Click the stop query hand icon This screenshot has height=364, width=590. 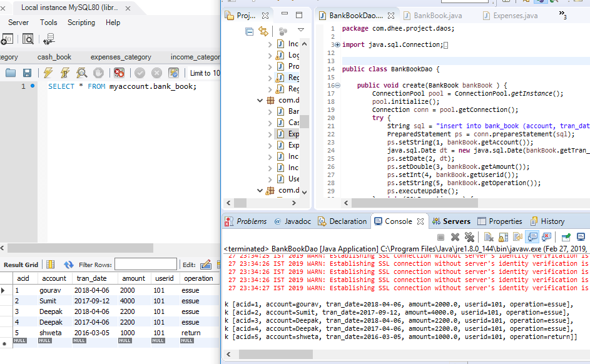pyautogui.click(x=98, y=73)
